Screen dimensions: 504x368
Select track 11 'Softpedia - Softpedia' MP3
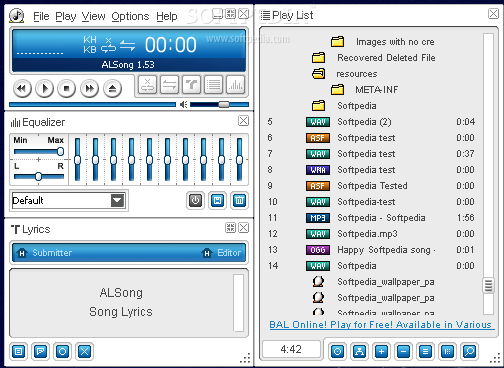coord(373,218)
